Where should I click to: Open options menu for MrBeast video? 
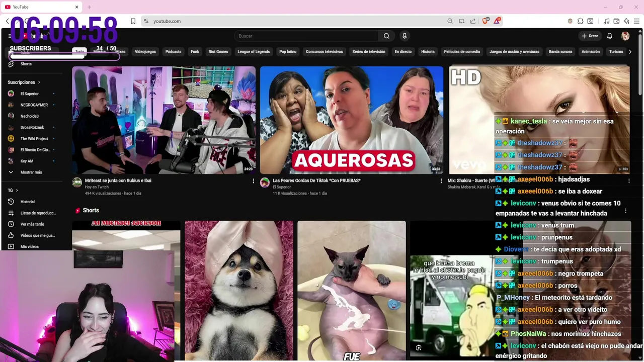pos(253,181)
